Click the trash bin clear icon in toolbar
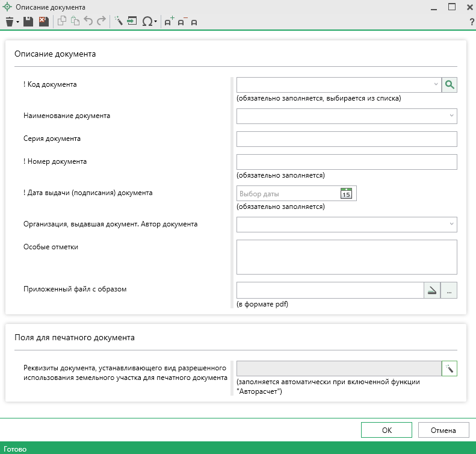 pos(10,22)
